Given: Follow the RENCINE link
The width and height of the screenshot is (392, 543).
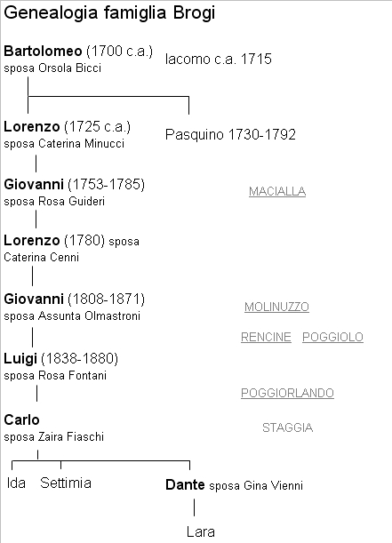Looking at the screenshot, I should [x=266, y=337].
